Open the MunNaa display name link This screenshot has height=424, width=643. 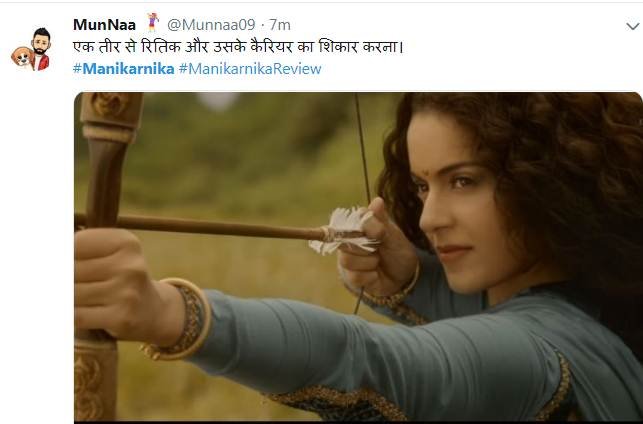pyautogui.click(x=105, y=25)
